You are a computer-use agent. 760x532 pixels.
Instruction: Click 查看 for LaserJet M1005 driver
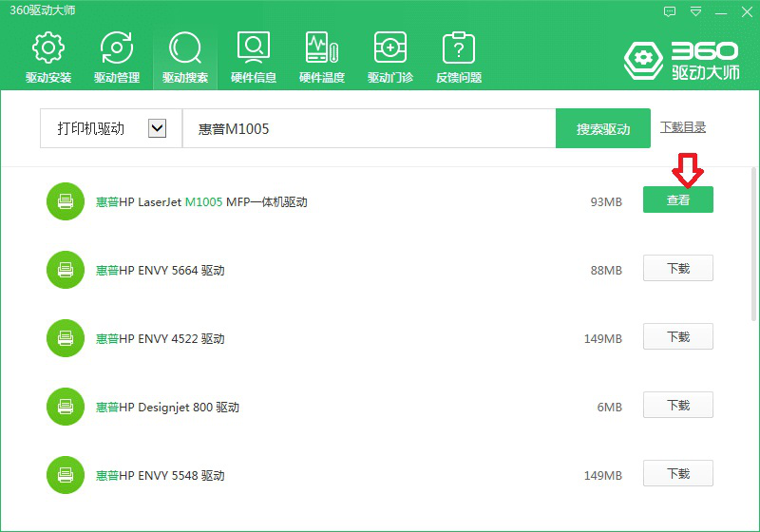(677, 200)
